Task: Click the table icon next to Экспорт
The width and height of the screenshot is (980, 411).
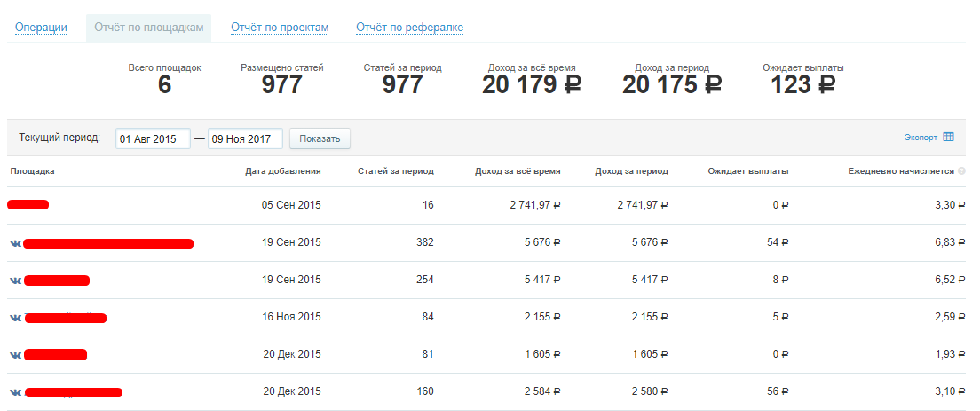Action: pos(948,137)
